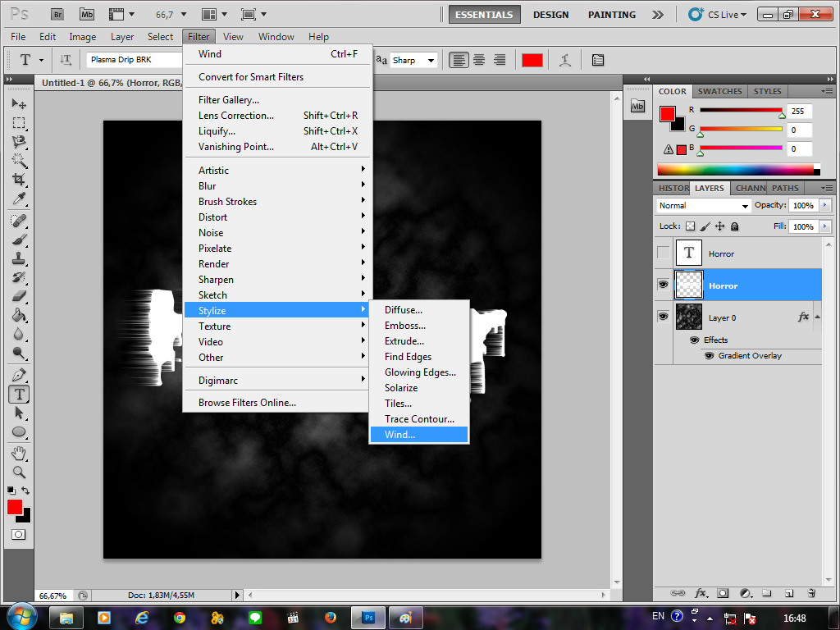Select the Move tool
The height and width of the screenshot is (630, 840).
coord(19,103)
